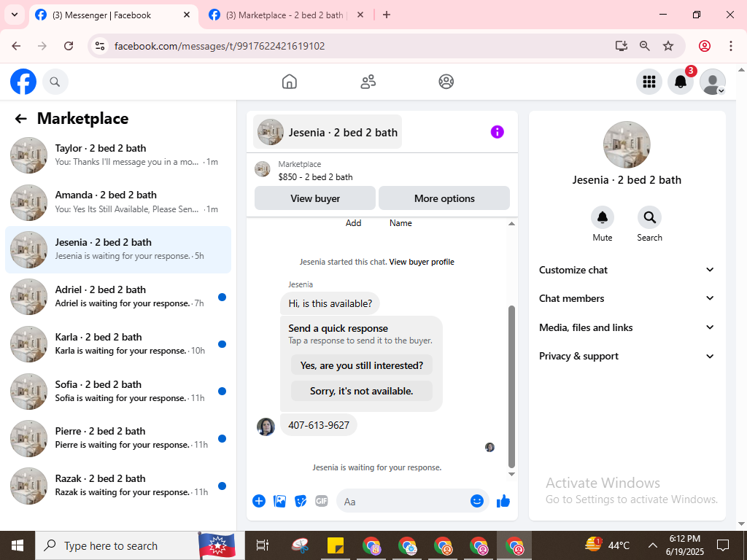The width and height of the screenshot is (747, 560).
Task: Click Jesenia profile picture in right panel
Action: 627,144
